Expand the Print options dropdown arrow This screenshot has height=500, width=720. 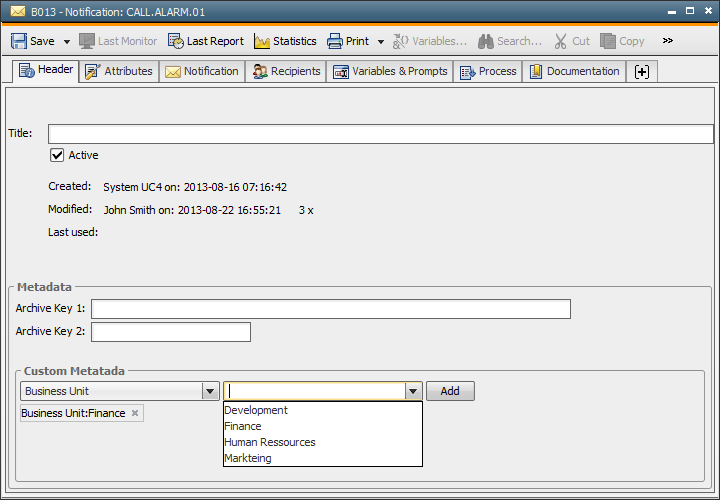point(380,42)
